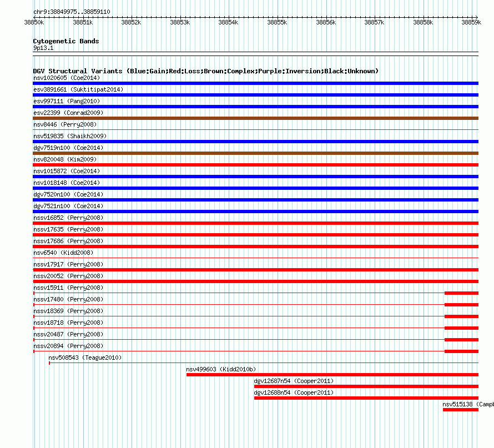Click the esv997111 (Pang2010) label
The image size is (494, 448).
67,101
